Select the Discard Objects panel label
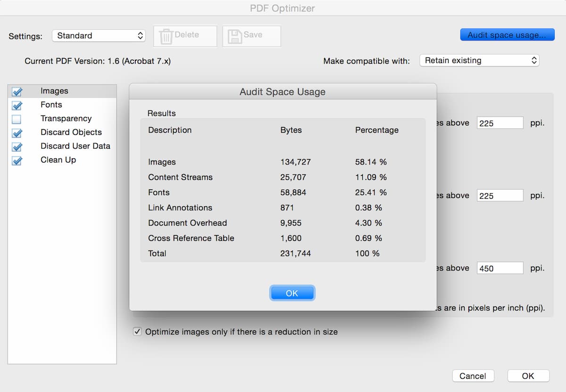 71,132
